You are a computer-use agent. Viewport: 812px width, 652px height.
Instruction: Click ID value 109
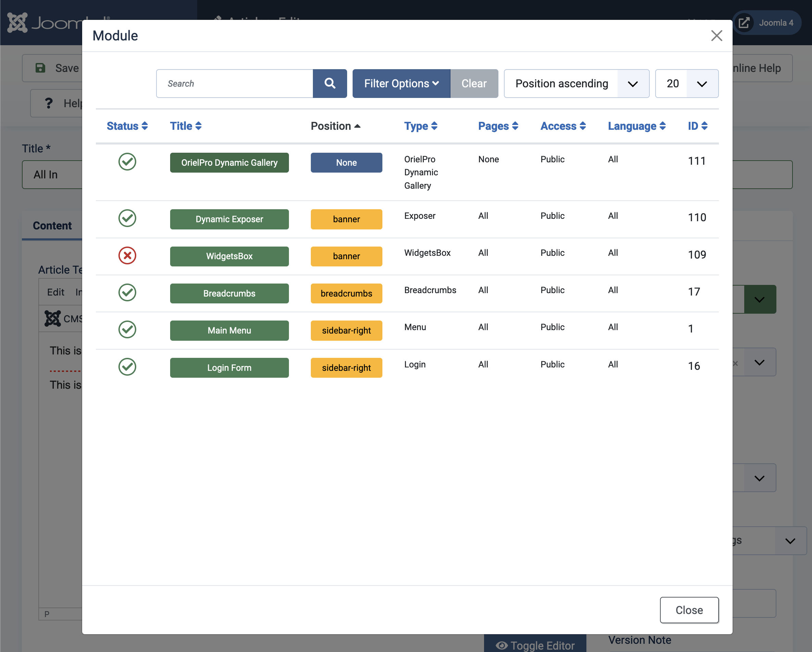point(697,255)
